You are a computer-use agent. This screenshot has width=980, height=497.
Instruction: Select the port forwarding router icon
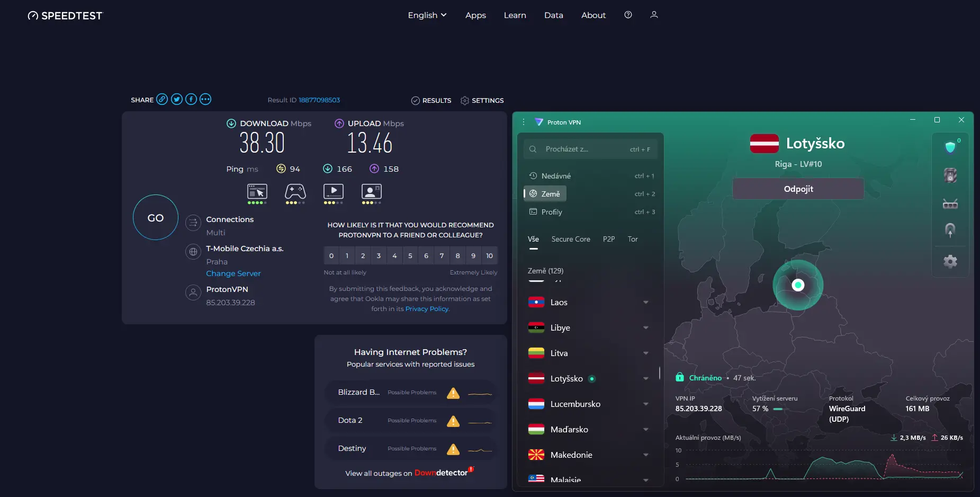coord(950,203)
